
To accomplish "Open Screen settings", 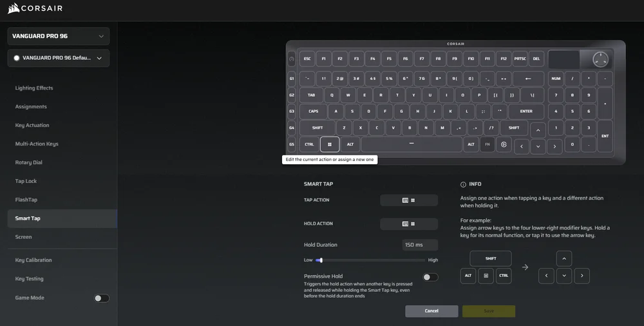I will pos(23,237).
